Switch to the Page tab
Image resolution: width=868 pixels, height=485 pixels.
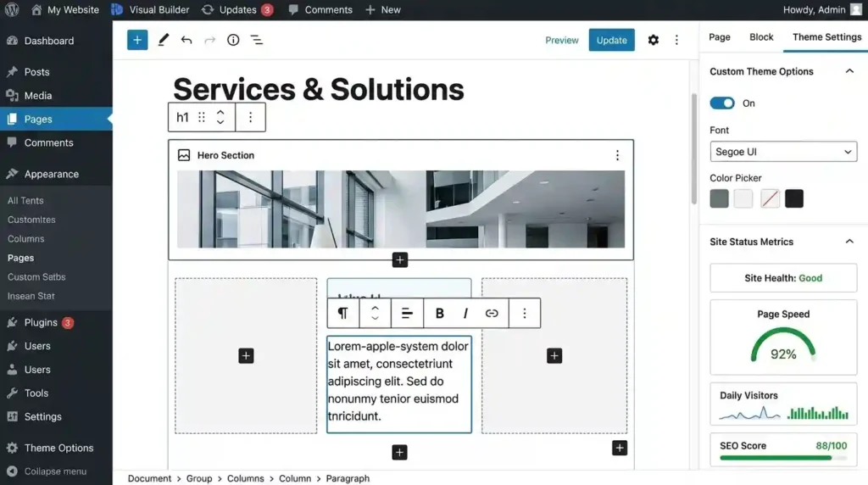coord(719,37)
